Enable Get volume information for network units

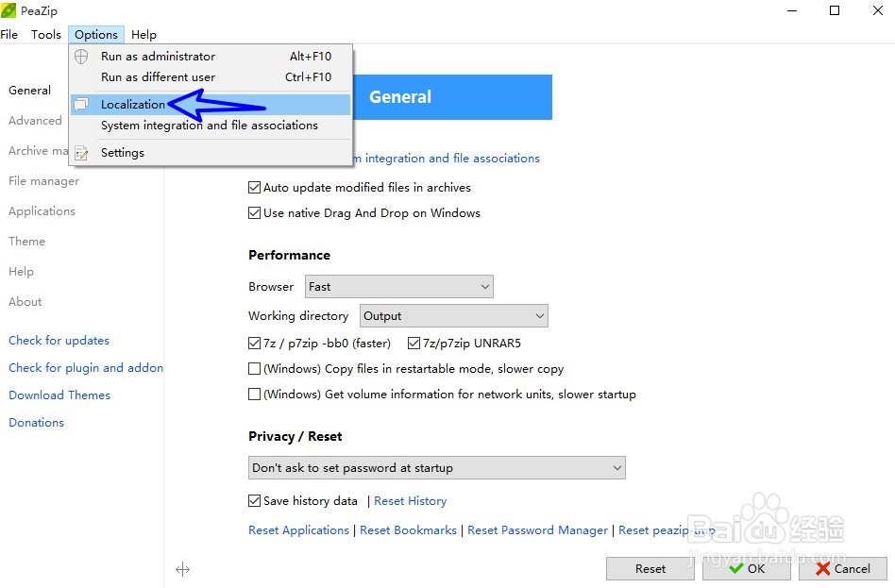[255, 394]
